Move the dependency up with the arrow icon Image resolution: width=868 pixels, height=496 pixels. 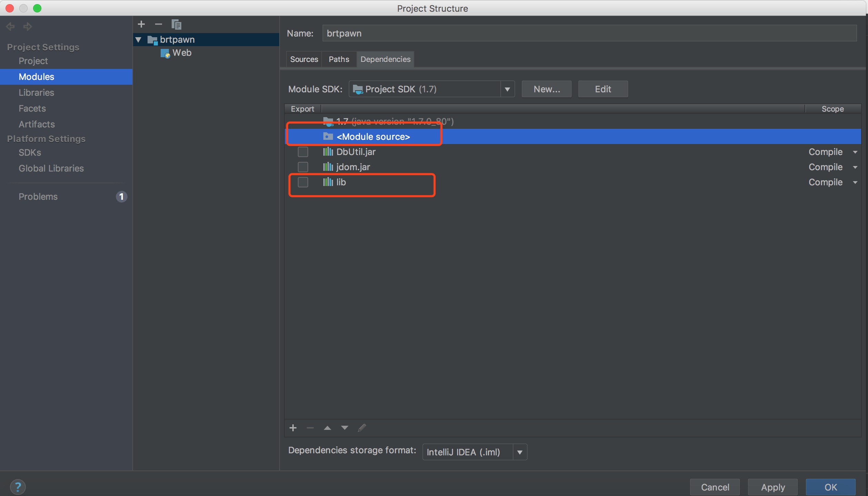point(327,428)
